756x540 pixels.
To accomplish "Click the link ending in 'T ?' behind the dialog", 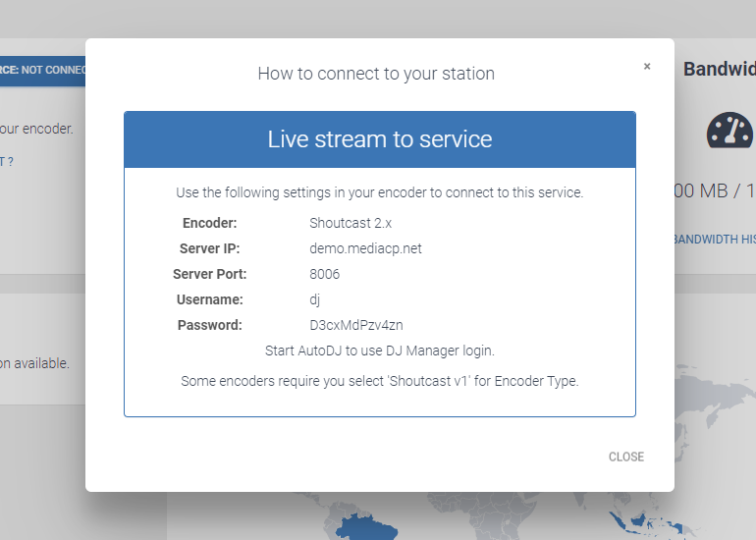I will pos(7,162).
